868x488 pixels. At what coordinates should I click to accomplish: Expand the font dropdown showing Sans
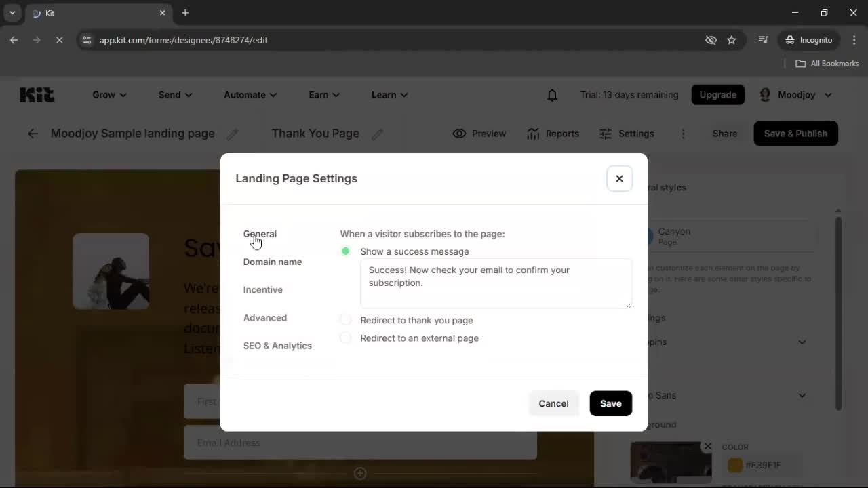pos(802,395)
